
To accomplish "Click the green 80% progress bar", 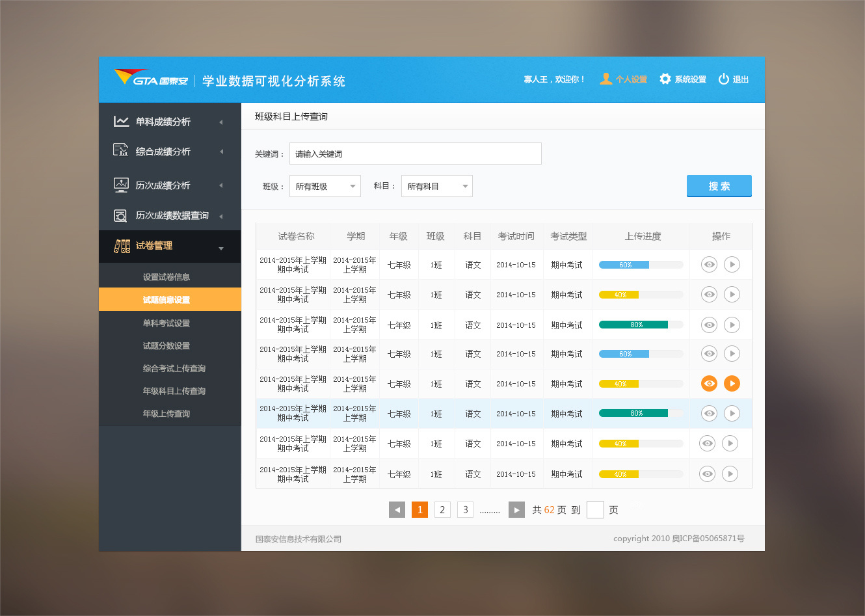I will click(634, 325).
